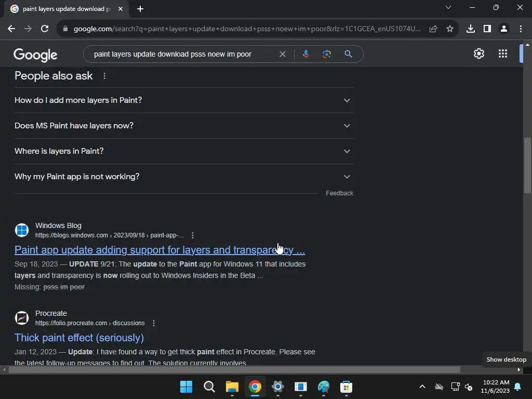Bookmark this page with star icon
Viewport: 532px width, 399px height.
point(450,29)
